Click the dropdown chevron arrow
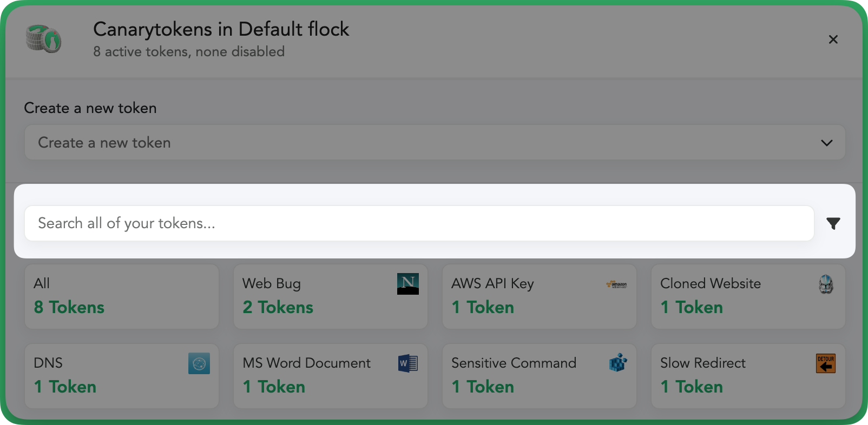Screen dimensions: 868x425 [x=826, y=143]
